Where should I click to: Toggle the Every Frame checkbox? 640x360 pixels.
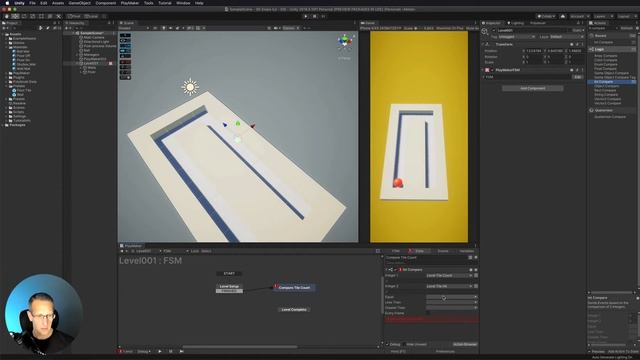coord(429,313)
